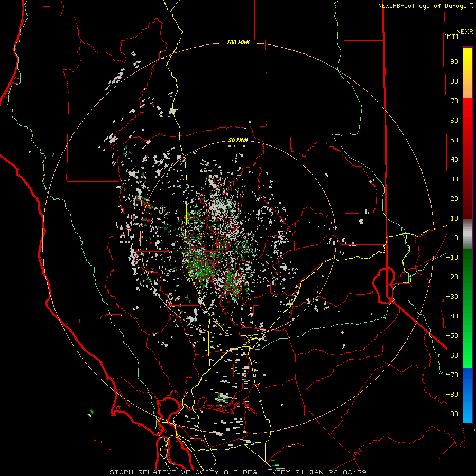Click the yellow segment of the color bar
The image size is (476, 476).
click(x=467, y=73)
